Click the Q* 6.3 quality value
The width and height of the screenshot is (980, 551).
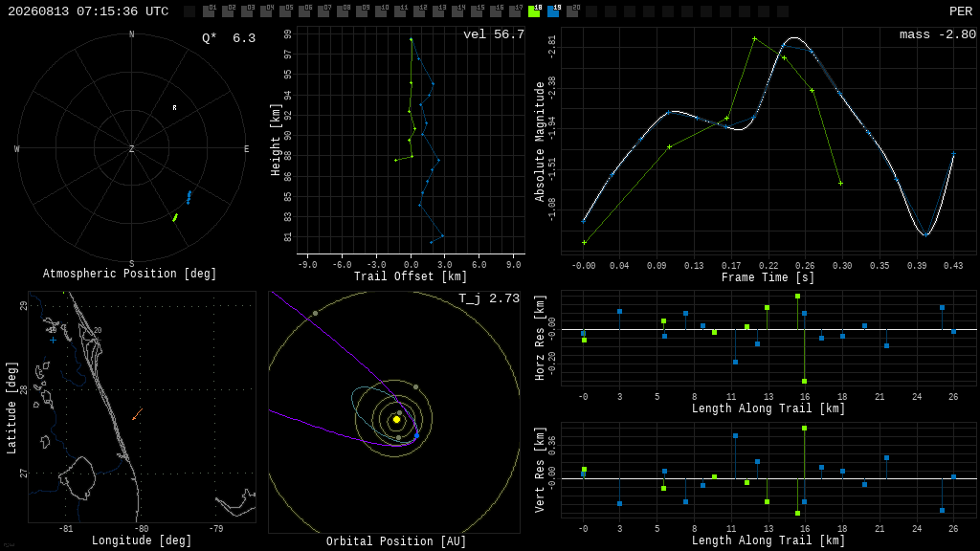pos(229,38)
